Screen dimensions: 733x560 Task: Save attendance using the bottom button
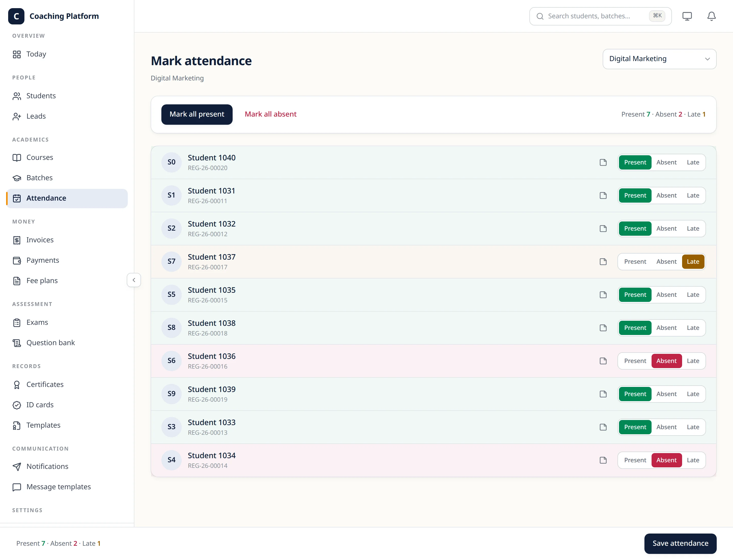[x=680, y=543]
